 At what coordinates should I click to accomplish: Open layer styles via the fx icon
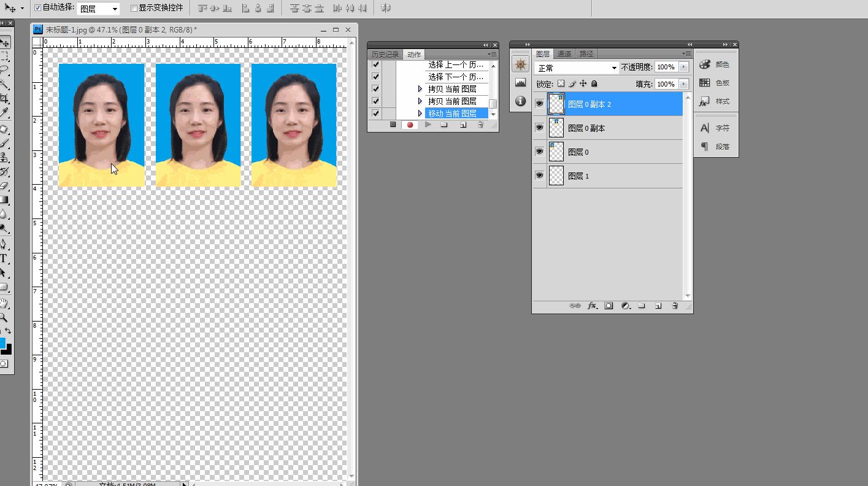coord(593,306)
